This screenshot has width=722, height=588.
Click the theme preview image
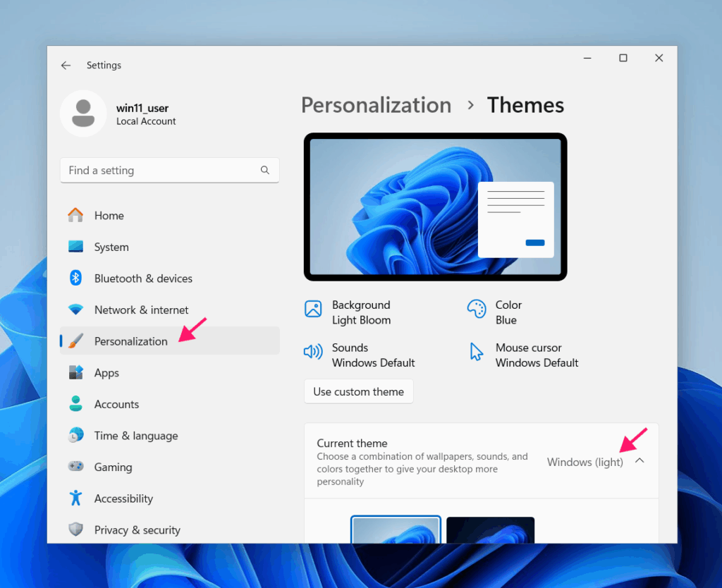tap(436, 207)
